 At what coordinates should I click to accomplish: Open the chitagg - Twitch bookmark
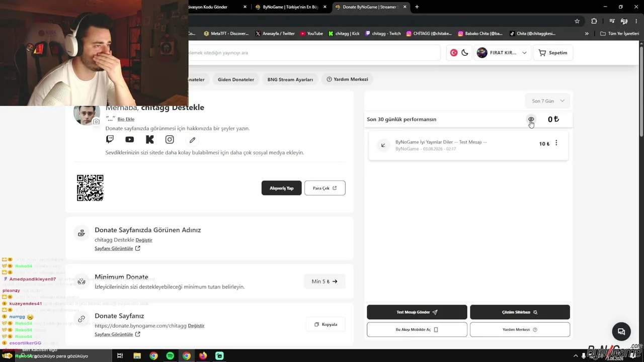383,34
